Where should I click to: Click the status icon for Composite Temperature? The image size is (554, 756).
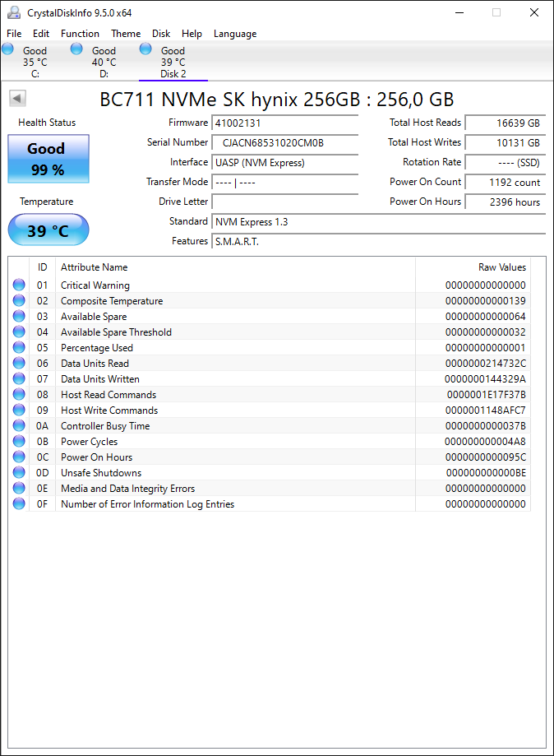(x=19, y=300)
